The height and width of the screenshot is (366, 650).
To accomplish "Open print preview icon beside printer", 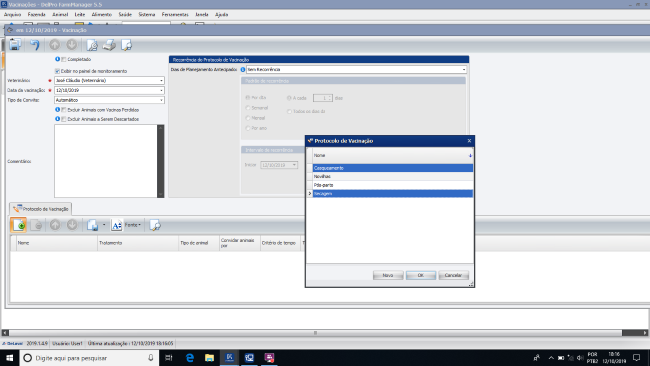I will [92, 45].
